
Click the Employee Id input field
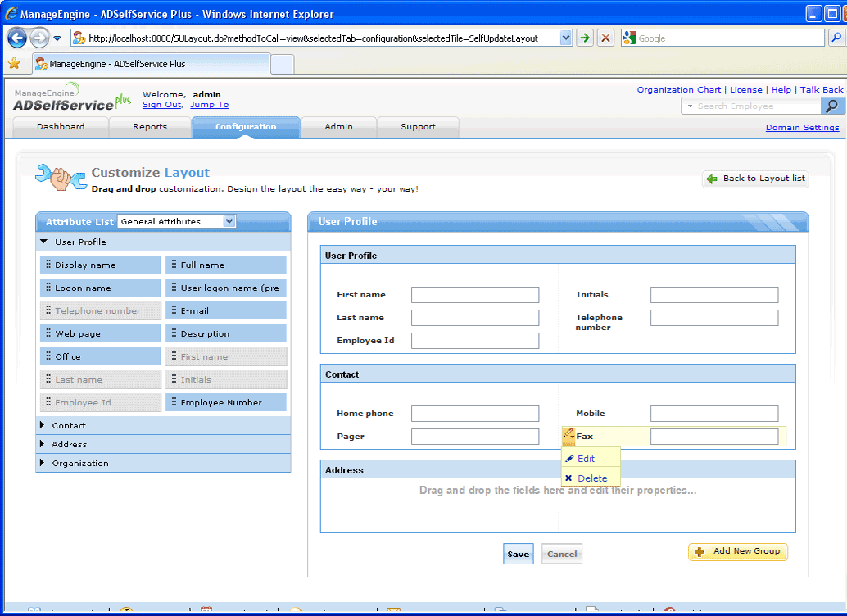475,341
